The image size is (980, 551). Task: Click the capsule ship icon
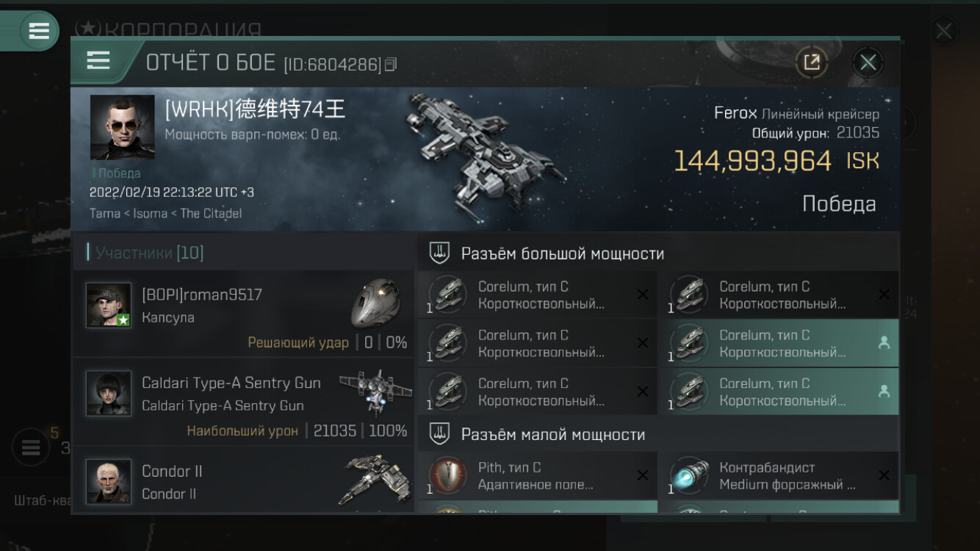click(375, 303)
